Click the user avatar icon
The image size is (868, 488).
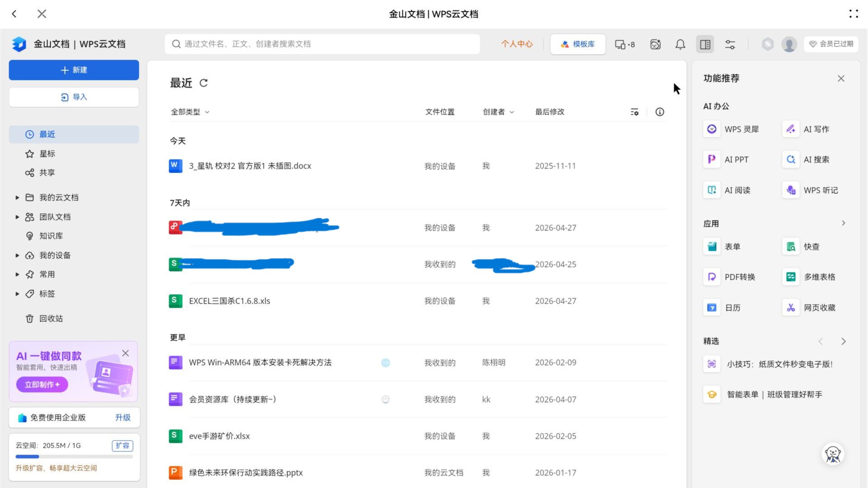tap(789, 44)
